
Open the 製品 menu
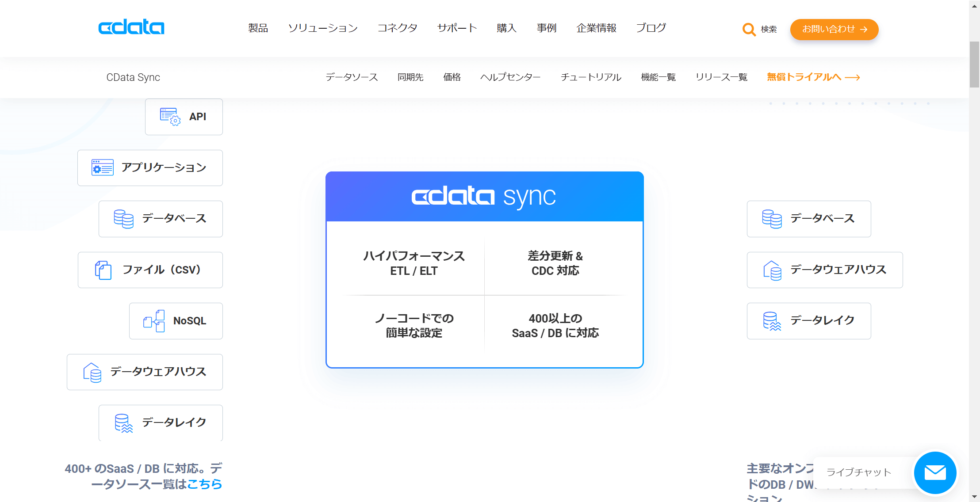[258, 28]
